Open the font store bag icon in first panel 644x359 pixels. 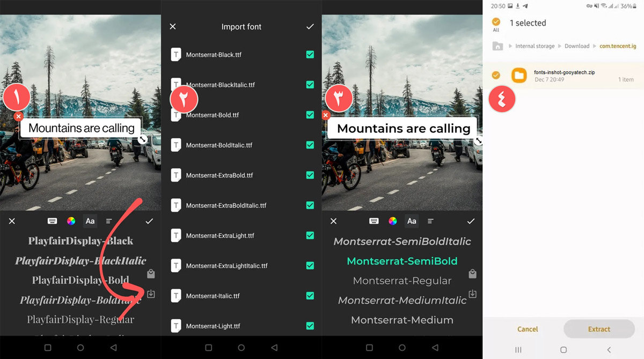click(x=151, y=274)
